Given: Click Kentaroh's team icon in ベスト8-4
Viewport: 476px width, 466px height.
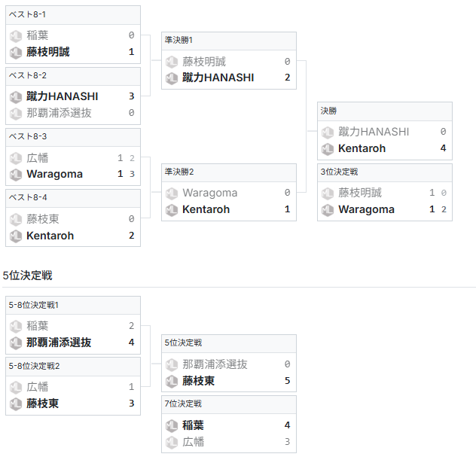Looking at the screenshot, I should [x=16, y=236].
